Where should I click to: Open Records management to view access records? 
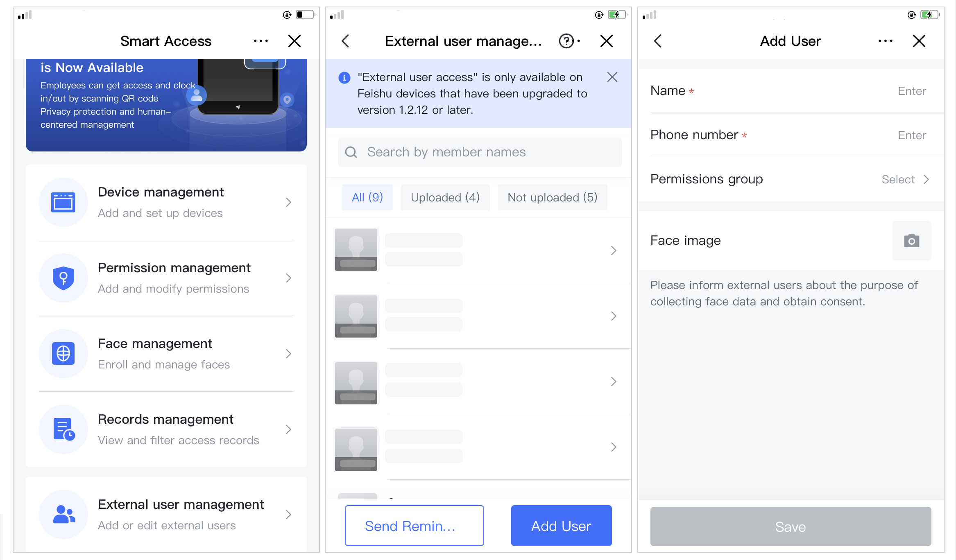(166, 429)
